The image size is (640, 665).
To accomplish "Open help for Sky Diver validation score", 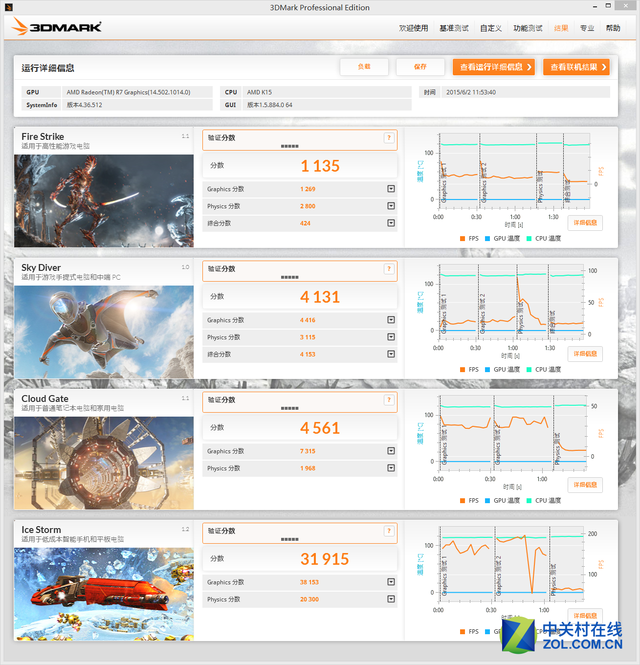I will point(388,269).
